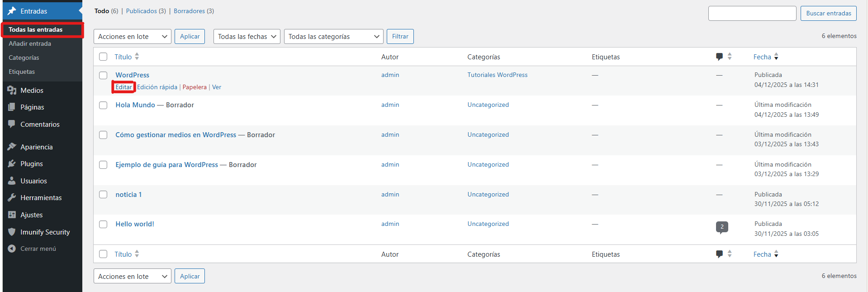Click the comment count bubble showing 2

(722, 227)
